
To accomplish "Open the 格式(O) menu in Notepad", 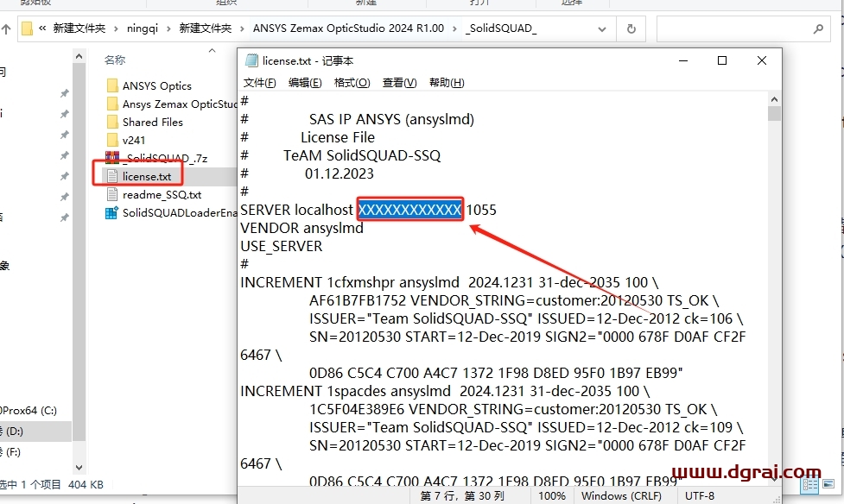I will [352, 82].
